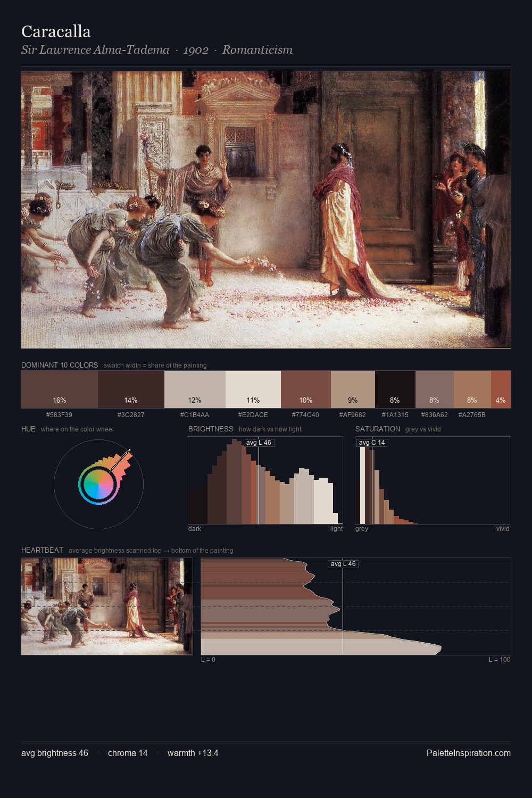Click the hex label #A2765B
Screen dimensions: 532x798
coord(472,414)
